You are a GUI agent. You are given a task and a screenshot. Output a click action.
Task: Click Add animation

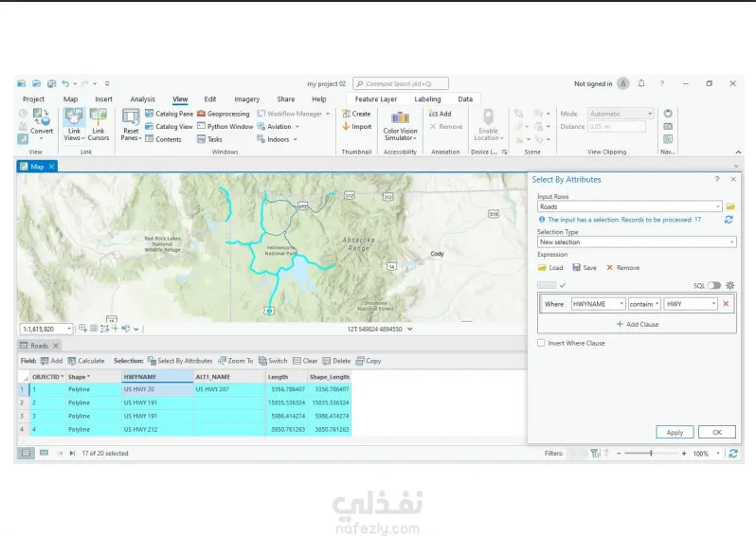pyautogui.click(x=441, y=114)
